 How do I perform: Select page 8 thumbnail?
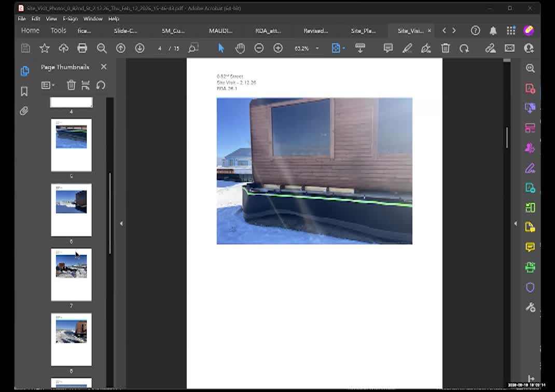[x=71, y=339]
